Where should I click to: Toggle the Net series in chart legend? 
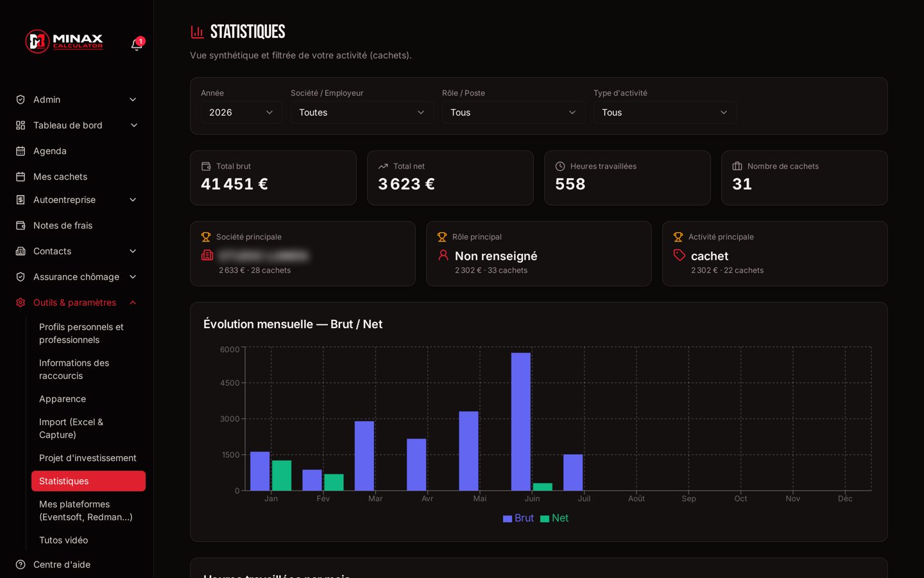pyautogui.click(x=554, y=518)
